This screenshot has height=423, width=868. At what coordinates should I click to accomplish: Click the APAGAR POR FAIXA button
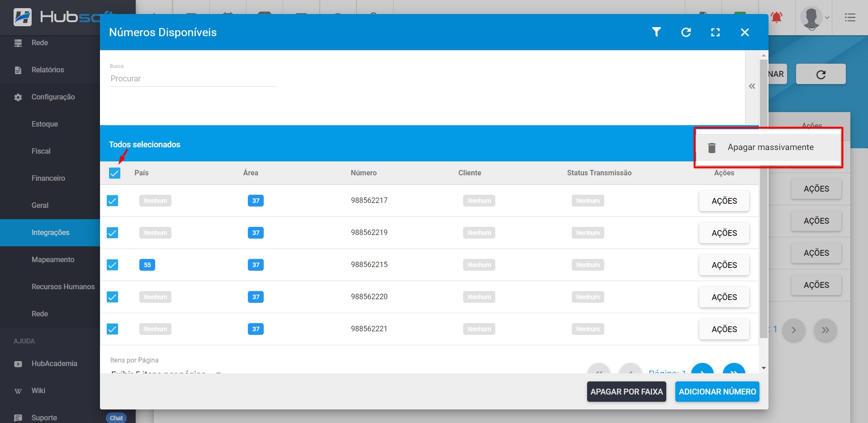coord(626,392)
